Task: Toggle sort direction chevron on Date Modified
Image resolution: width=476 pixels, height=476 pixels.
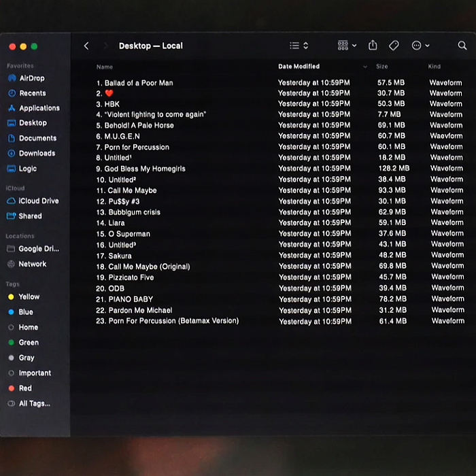Action: pos(365,67)
